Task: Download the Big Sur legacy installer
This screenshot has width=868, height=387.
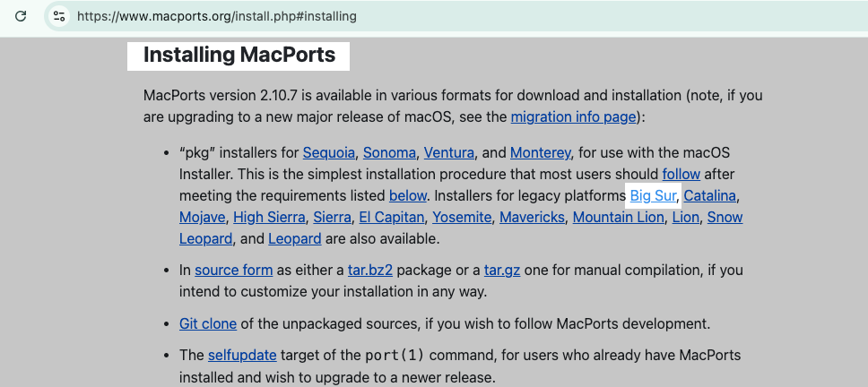Action: click(x=653, y=195)
